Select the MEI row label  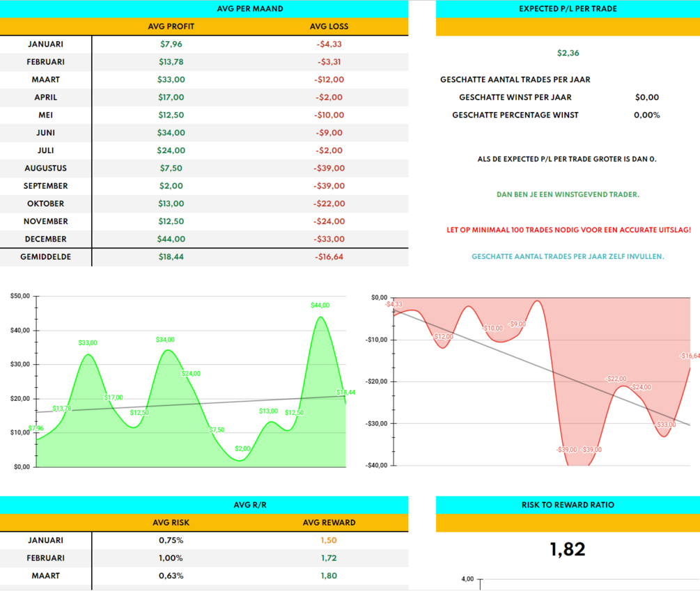coord(45,115)
